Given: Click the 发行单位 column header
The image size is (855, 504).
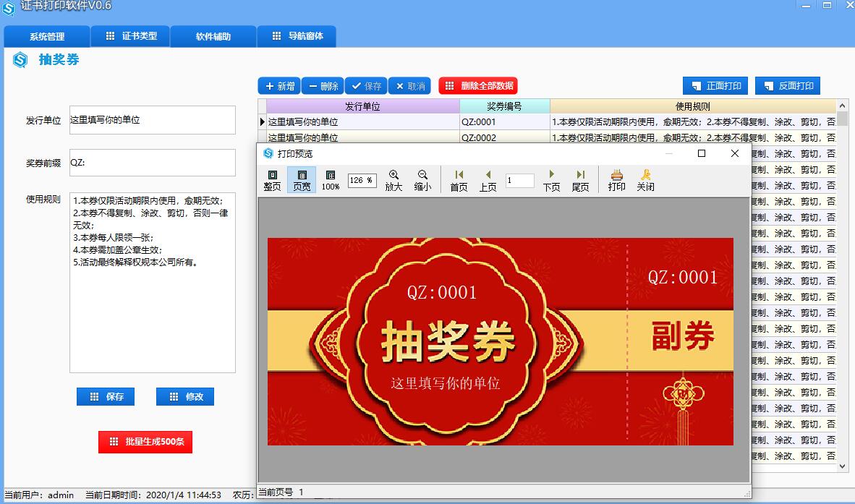Looking at the screenshot, I should pos(362,106).
